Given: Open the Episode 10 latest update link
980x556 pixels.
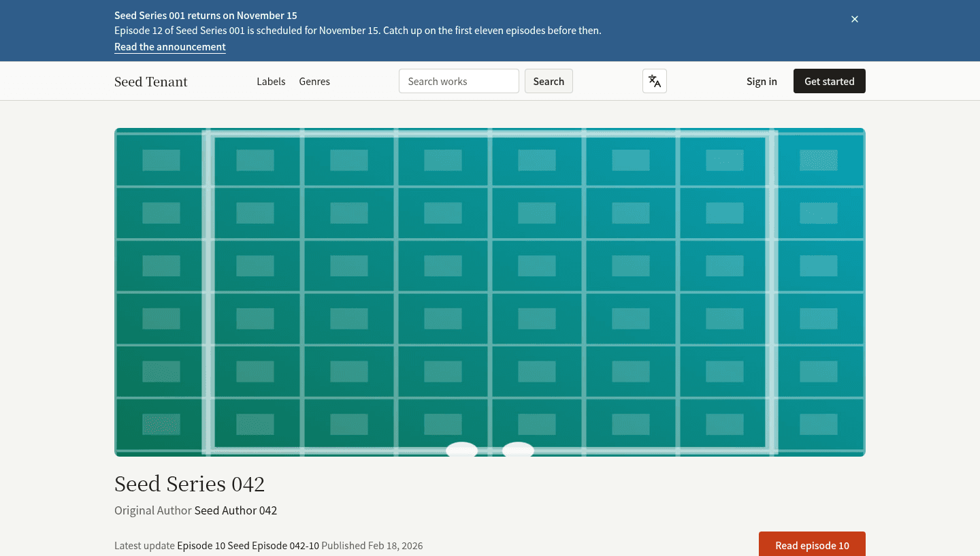Looking at the screenshot, I should [201, 546].
